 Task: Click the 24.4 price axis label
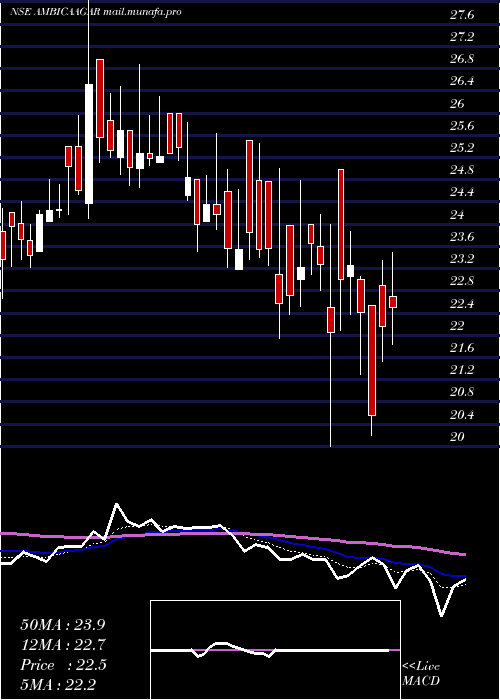(462, 193)
